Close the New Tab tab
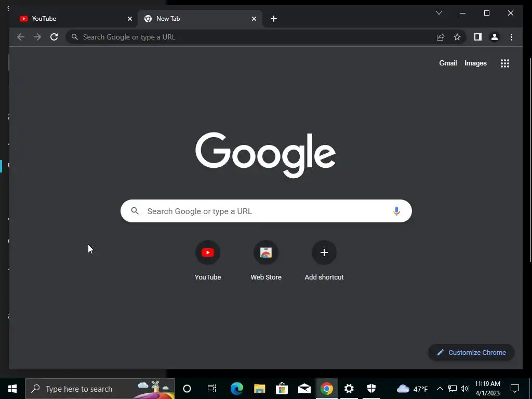The width and height of the screenshot is (532, 399). (254, 19)
